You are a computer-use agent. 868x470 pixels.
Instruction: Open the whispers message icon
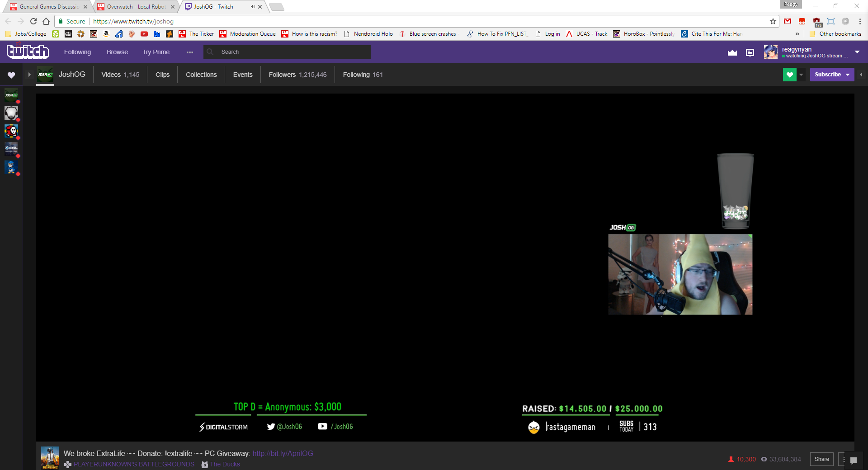(750, 52)
